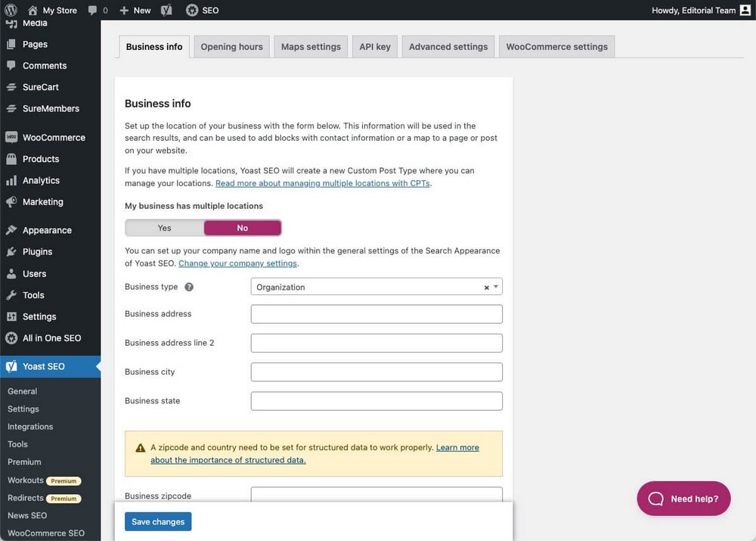
Task: Click the Business type help question icon
Action: pos(189,288)
